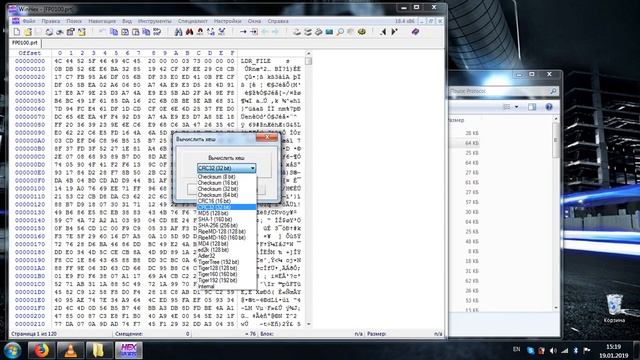
Task: Open the Правка menu
Action: pos(51,21)
